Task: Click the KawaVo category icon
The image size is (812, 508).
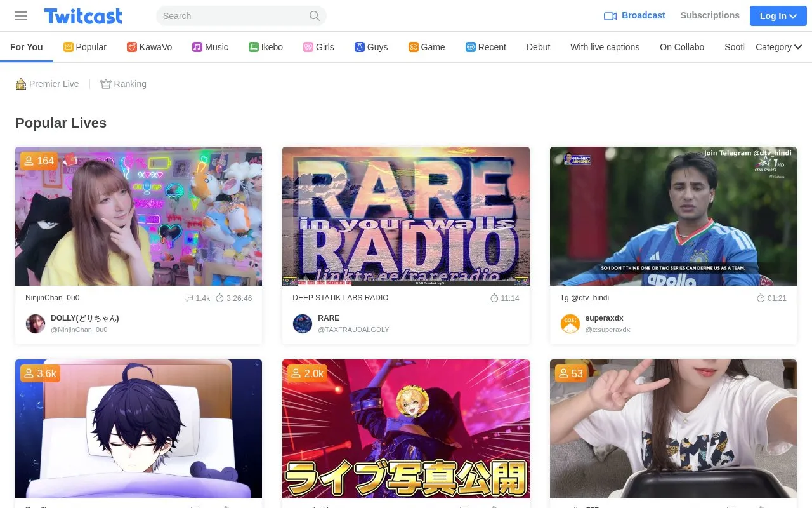Action: point(132,47)
